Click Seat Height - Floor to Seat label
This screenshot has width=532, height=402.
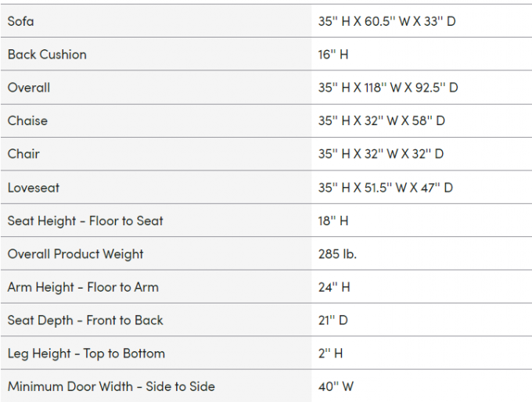coord(85,221)
